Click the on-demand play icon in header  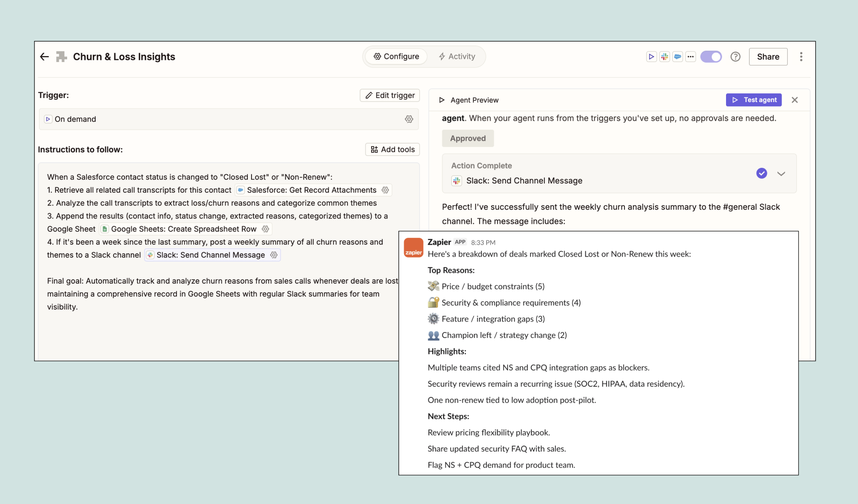tap(651, 57)
